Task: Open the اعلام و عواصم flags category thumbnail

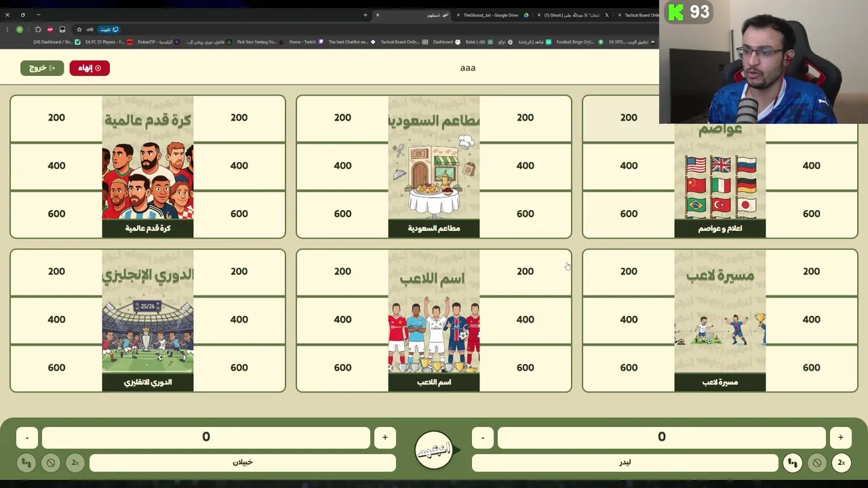Action: click(720, 180)
